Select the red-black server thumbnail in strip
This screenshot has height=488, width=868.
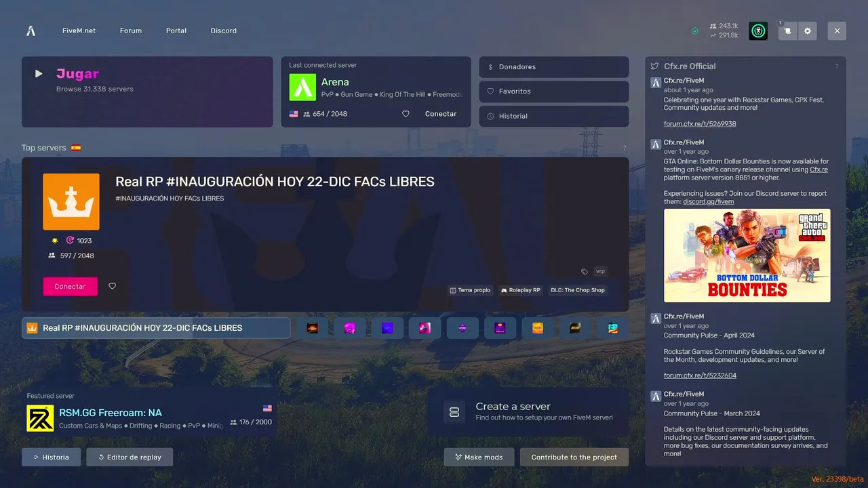click(313, 328)
